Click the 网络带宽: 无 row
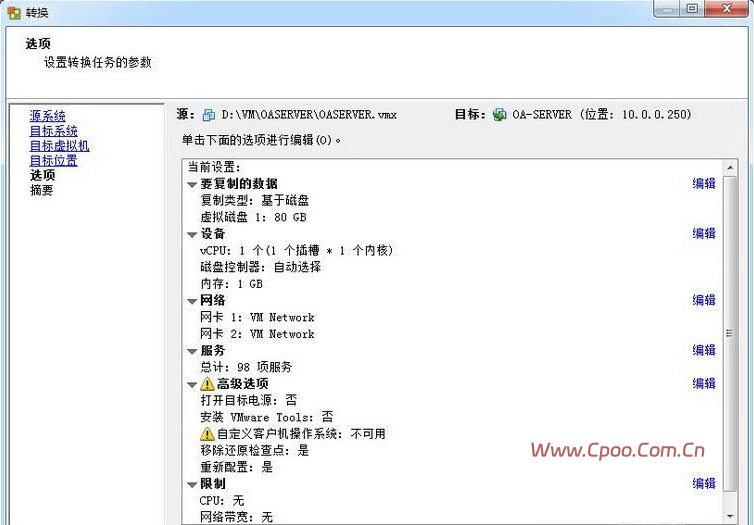This screenshot has width=754, height=525. tap(237, 517)
